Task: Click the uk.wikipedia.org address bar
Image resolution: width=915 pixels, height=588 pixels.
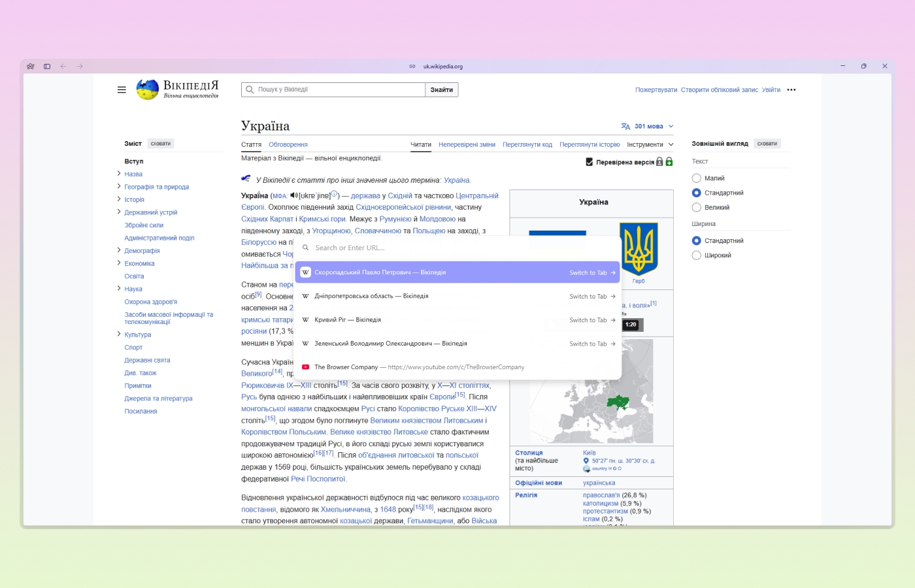Action: pos(442,66)
